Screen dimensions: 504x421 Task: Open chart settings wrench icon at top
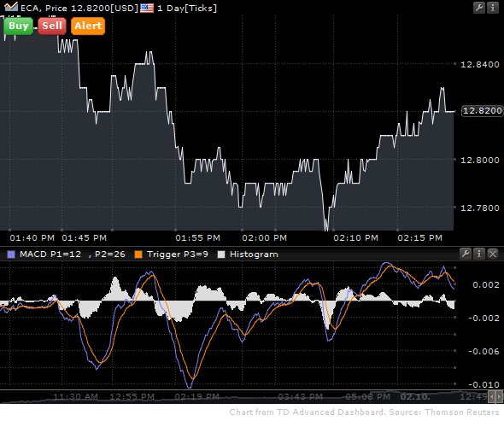[x=479, y=8]
